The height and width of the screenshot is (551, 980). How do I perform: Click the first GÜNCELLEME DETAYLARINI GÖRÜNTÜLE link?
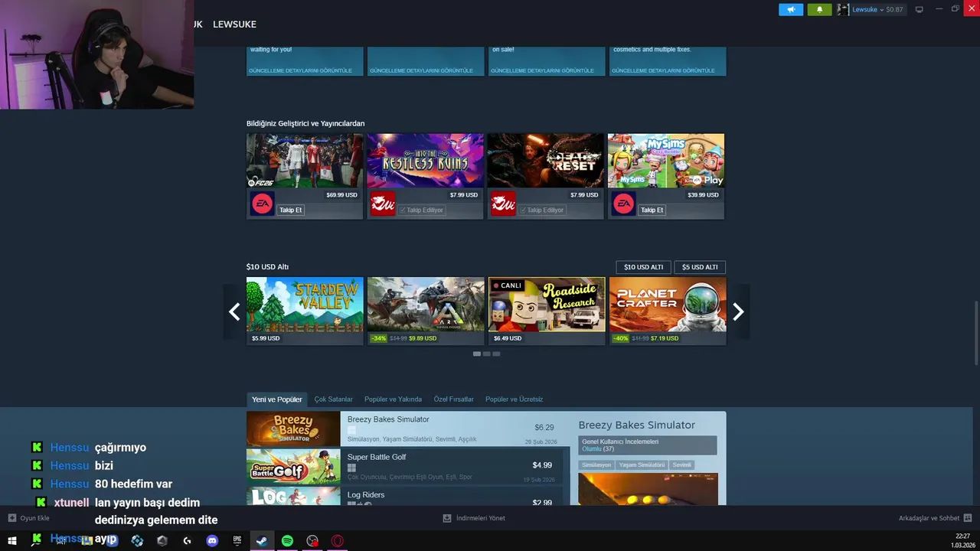coord(300,70)
